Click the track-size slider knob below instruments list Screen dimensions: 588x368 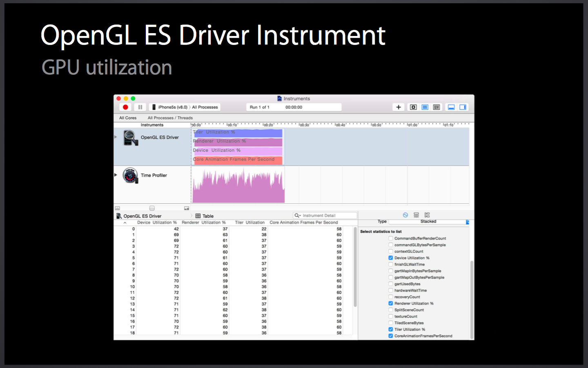point(152,208)
